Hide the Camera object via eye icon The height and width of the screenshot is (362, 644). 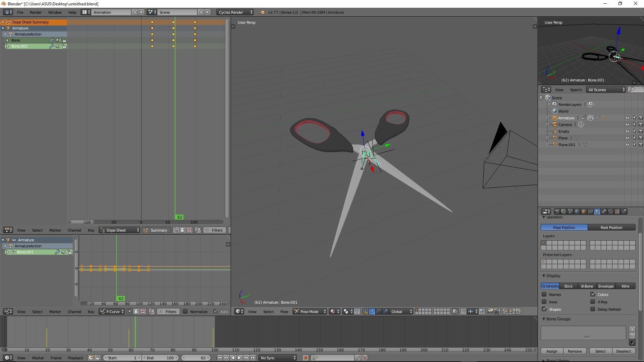click(x=627, y=124)
